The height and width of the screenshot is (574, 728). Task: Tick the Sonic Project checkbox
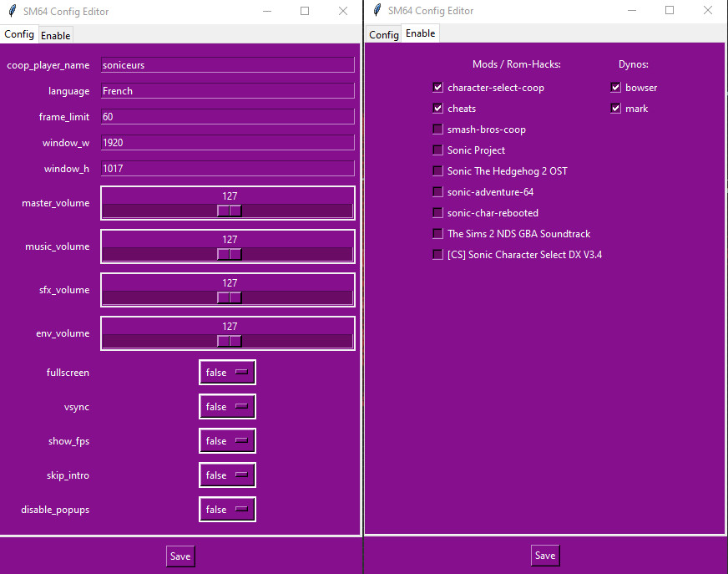click(x=437, y=150)
